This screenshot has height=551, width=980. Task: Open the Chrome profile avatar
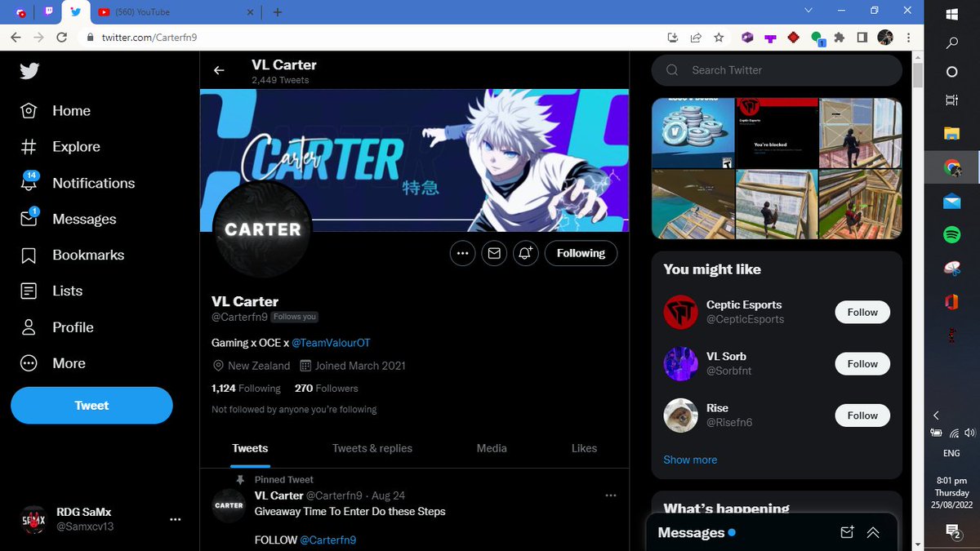pyautogui.click(x=885, y=38)
